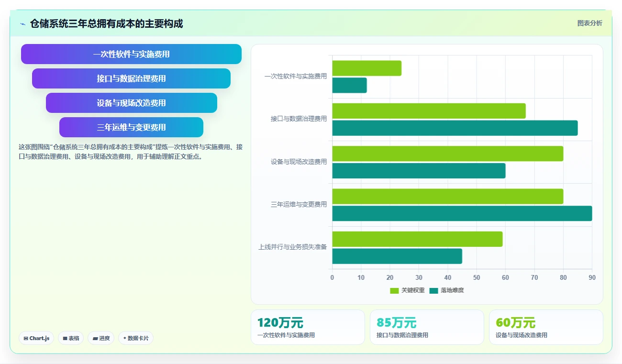This screenshot has width=622, height=364.
Task: Select the 三年运维与变更费用 funnel stage
Action: 131,127
